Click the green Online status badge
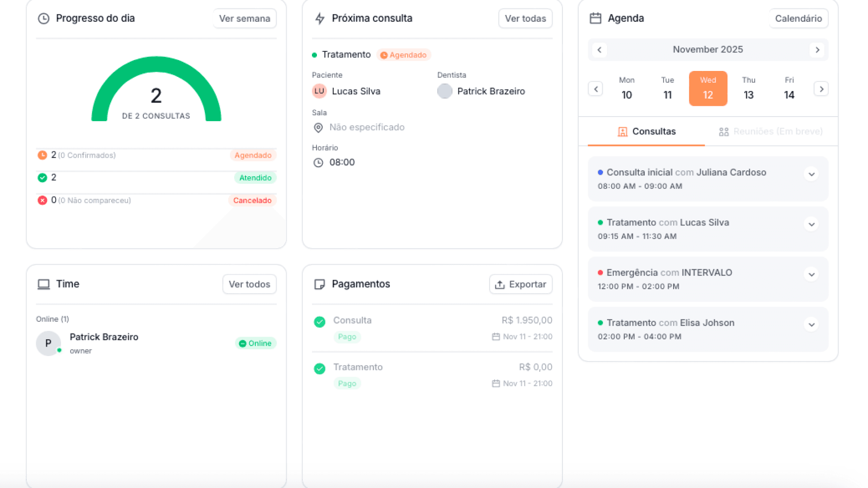This screenshot has width=868, height=488. tap(255, 343)
